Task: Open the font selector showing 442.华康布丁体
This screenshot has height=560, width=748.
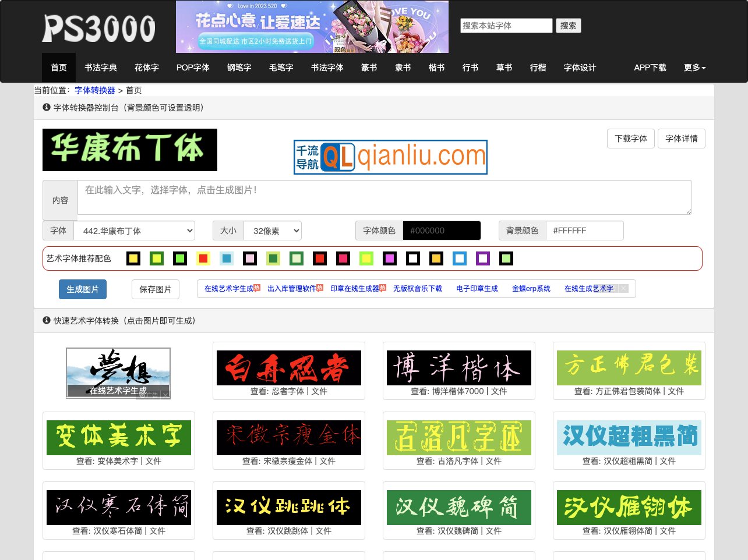Action: tap(134, 231)
